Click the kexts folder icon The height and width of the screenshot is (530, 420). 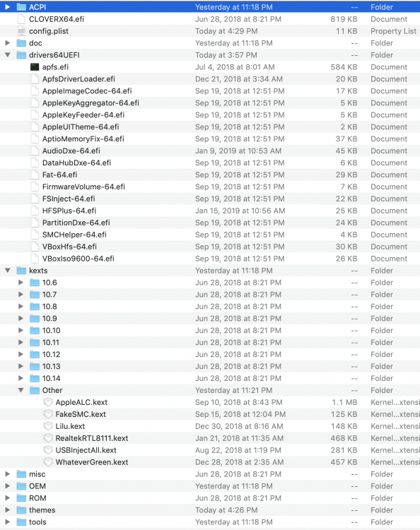coord(21,271)
